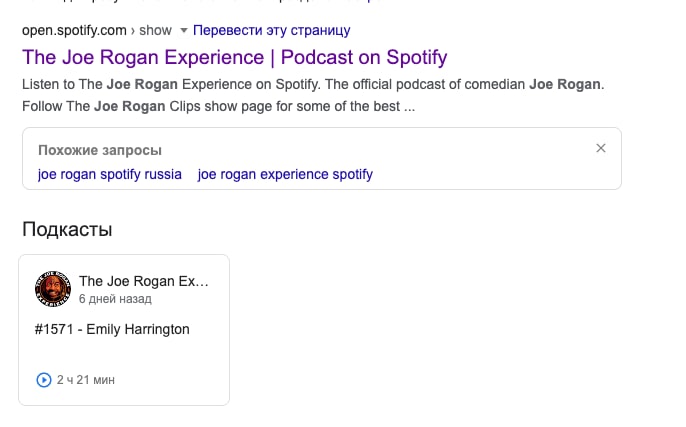The width and height of the screenshot is (686, 427).
Task: Select the joe rogan spotify russia suggestion
Action: click(x=110, y=174)
